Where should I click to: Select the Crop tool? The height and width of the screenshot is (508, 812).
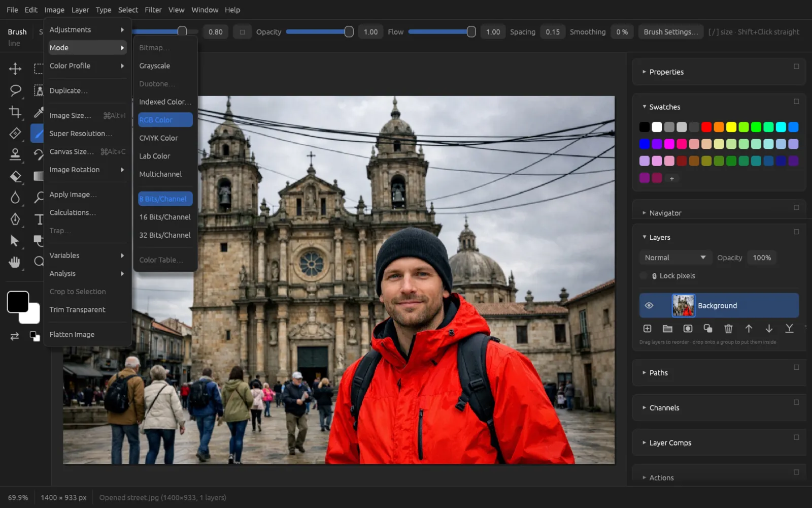click(15, 112)
